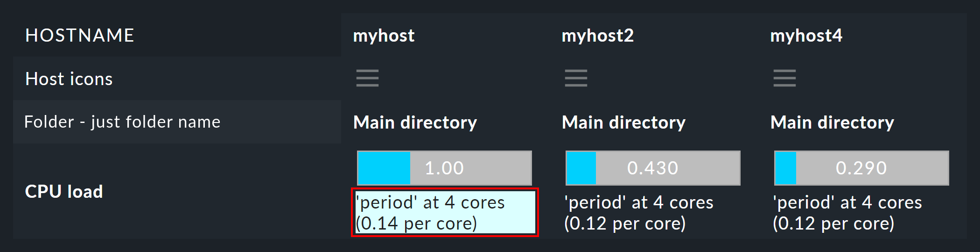Click the myhost hostname link
The image size is (980, 252).
pos(384,36)
